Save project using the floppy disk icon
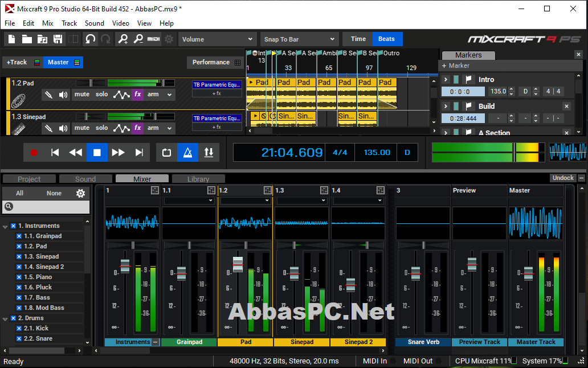 58,39
